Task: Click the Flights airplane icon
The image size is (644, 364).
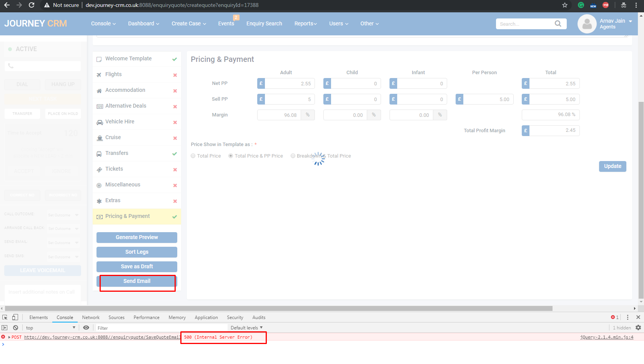Action: click(99, 75)
